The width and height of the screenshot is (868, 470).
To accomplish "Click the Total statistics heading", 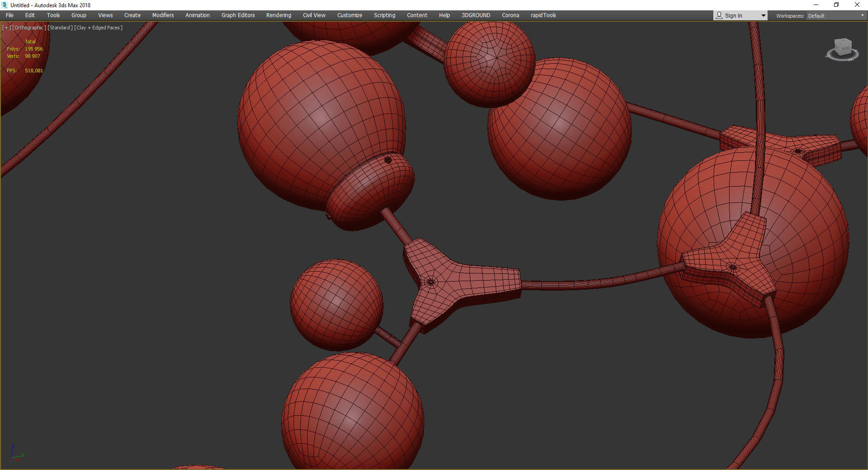I will point(30,42).
